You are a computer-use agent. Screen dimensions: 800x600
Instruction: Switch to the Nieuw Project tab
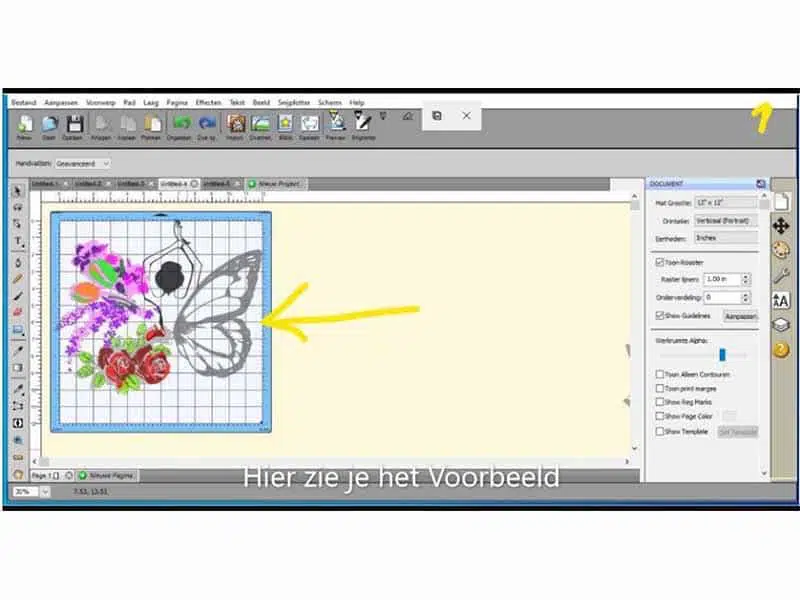276,184
